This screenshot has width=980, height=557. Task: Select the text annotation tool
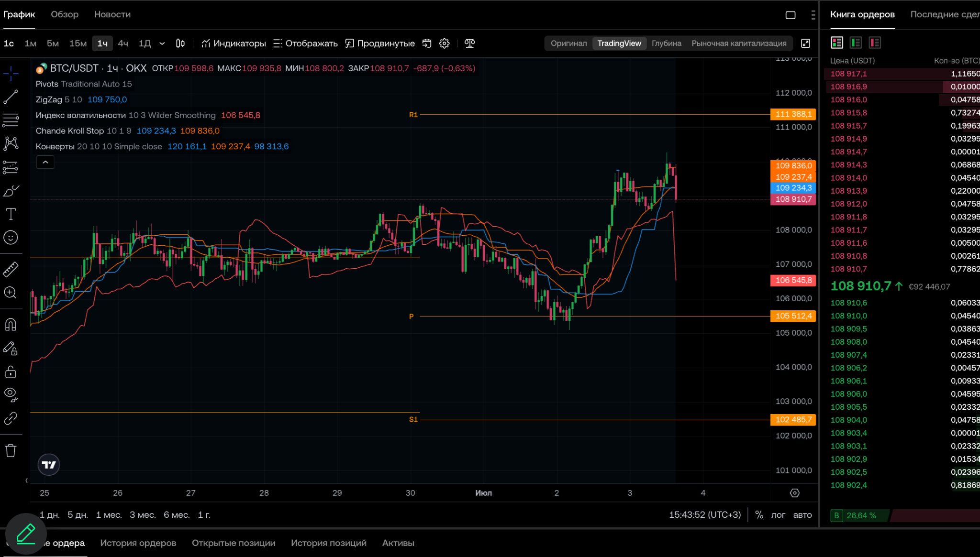pyautogui.click(x=11, y=214)
